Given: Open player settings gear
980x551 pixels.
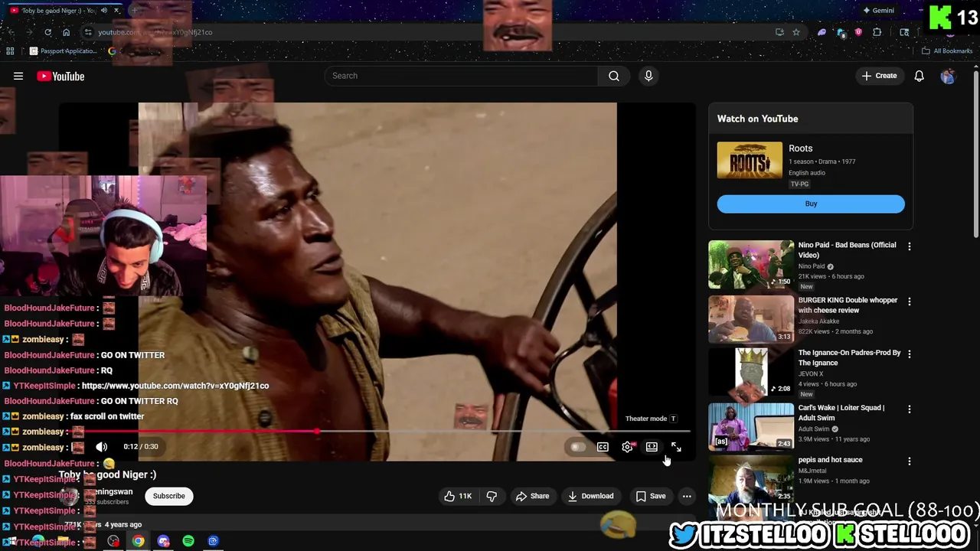Looking at the screenshot, I should (x=627, y=447).
